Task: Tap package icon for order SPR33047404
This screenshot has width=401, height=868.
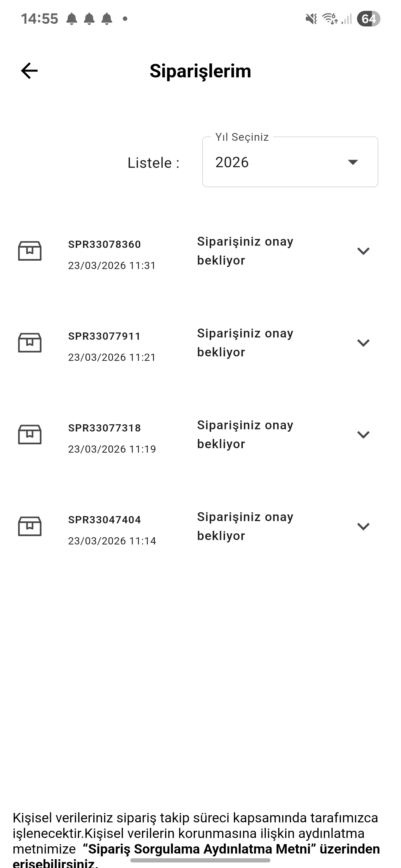Action: pos(30,526)
